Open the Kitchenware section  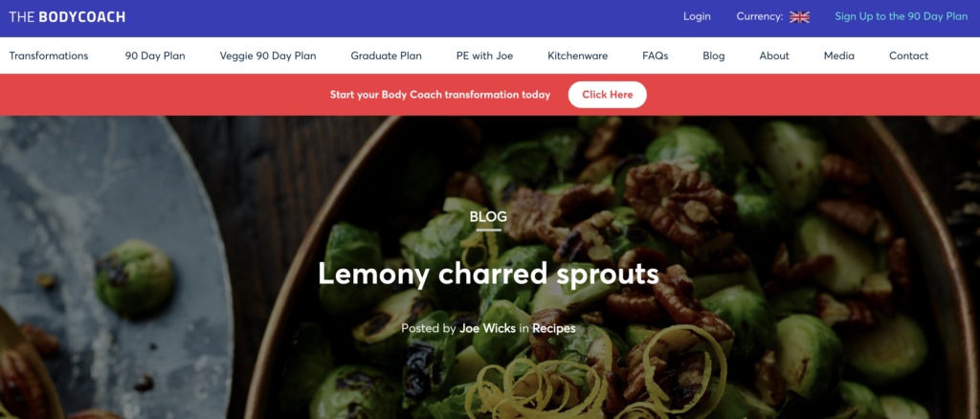tap(577, 55)
